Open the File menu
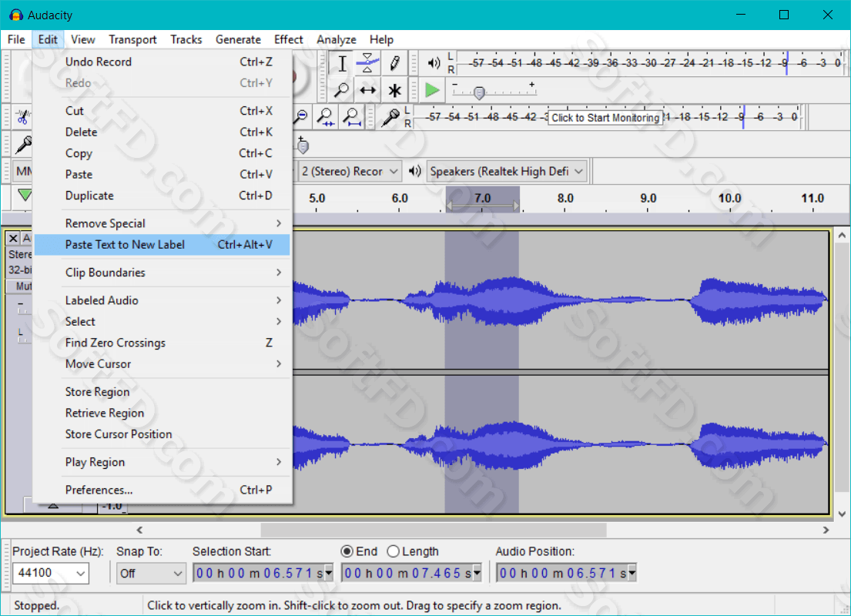The width and height of the screenshot is (851, 616). click(x=16, y=39)
